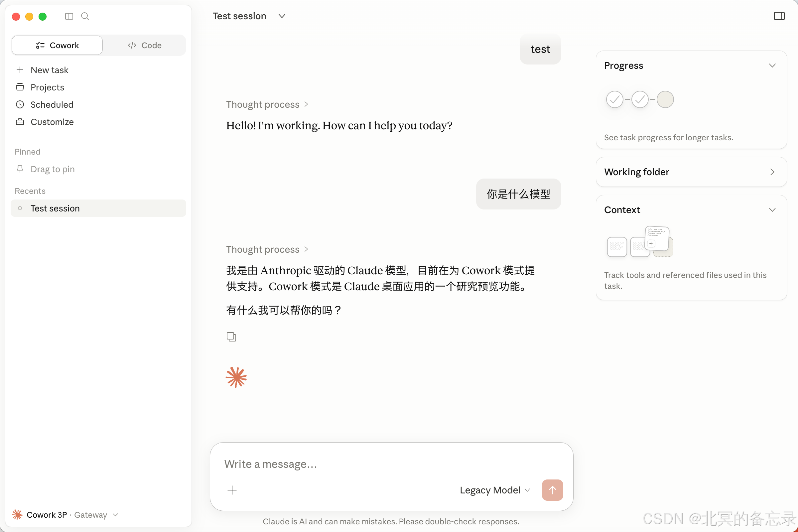Image resolution: width=798 pixels, height=532 pixels.
Task: Open Test session dropdown in the title bar
Action: (x=282, y=16)
